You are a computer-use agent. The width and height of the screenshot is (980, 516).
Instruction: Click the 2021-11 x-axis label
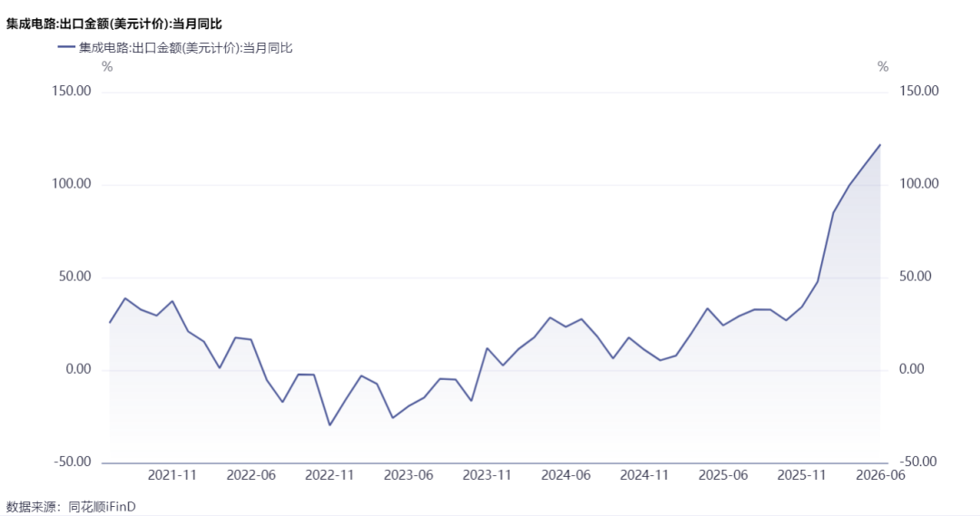coord(171,475)
